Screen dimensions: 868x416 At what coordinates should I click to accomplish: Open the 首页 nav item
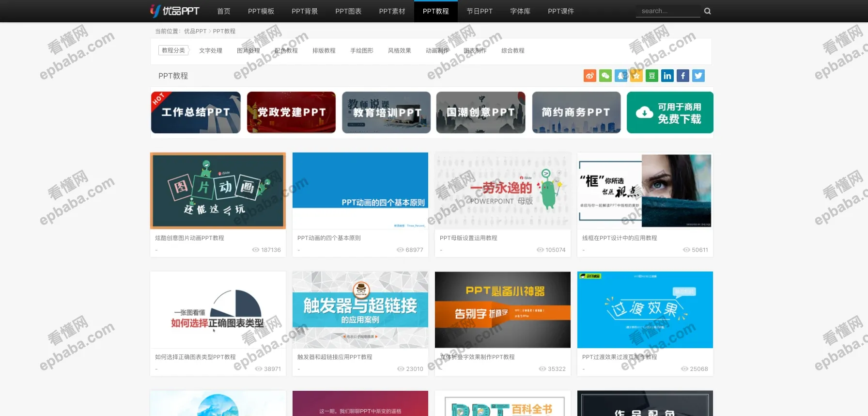pos(224,11)
